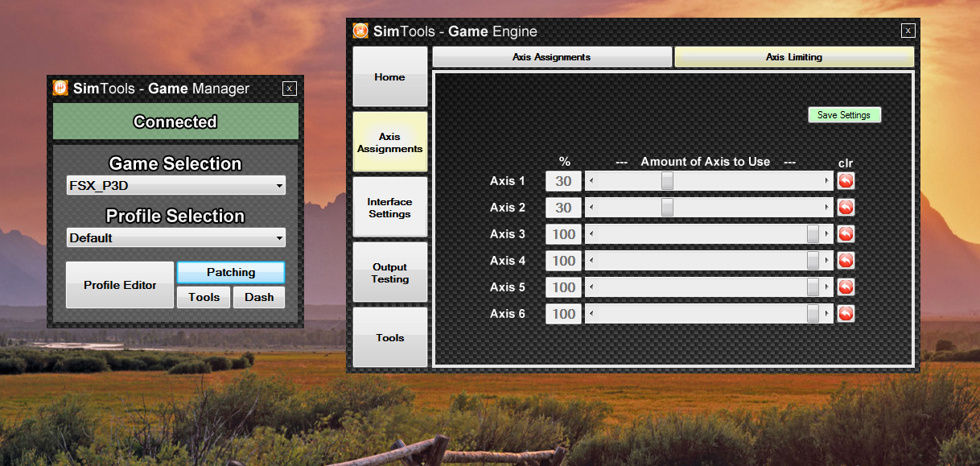The height and width of the screenshot is (466, 980).
Task: Click the 'Amount of Axis to Use' heading
Action: point(706,162)
